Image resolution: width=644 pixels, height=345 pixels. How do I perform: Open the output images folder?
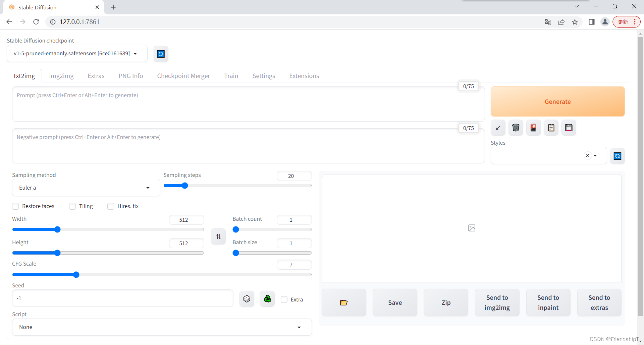coord(344,302)
